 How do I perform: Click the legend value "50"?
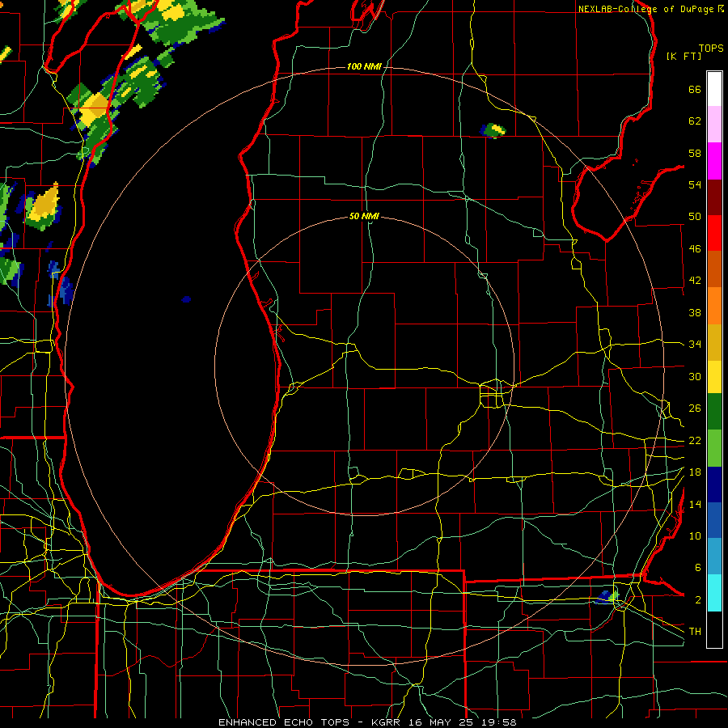click(x=695, y=217)
